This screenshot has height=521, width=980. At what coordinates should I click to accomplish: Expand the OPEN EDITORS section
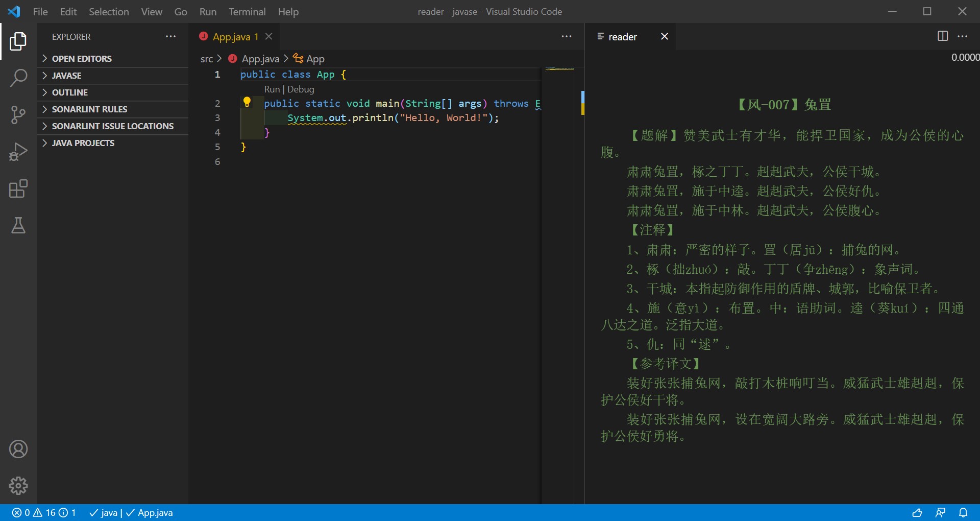tap(112, 58)
